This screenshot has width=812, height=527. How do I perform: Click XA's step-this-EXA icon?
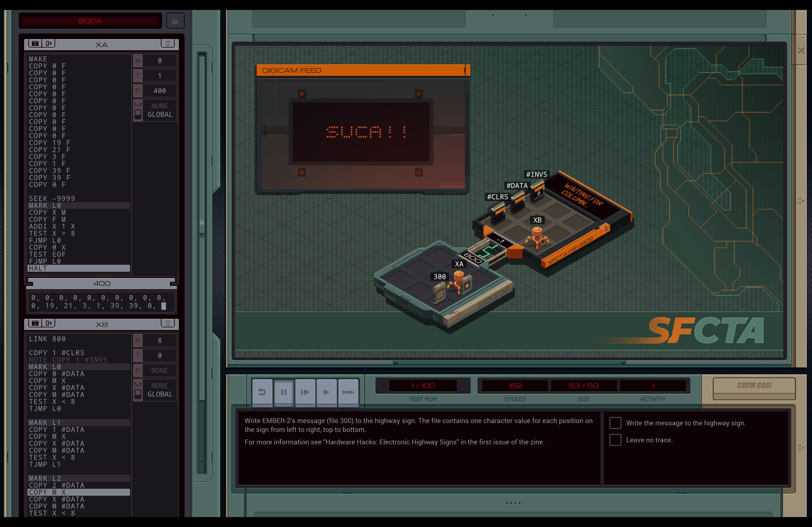coord(49,43)
